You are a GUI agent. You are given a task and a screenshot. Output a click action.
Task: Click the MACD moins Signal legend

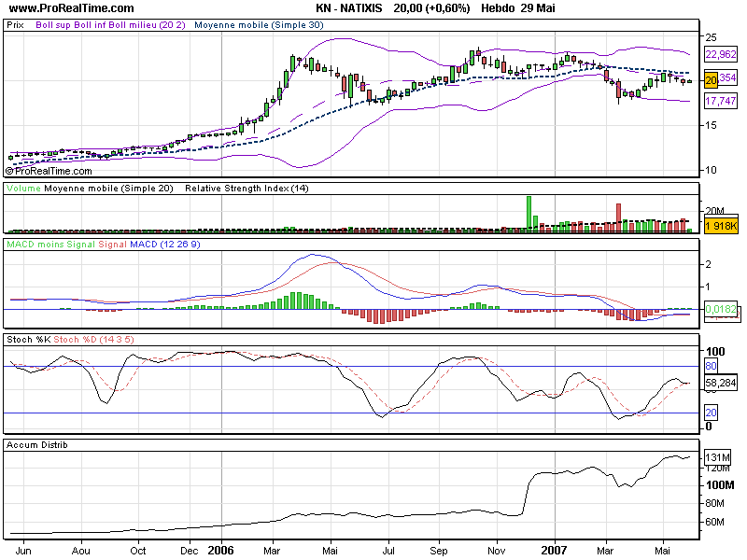click(x=51, y=245)
